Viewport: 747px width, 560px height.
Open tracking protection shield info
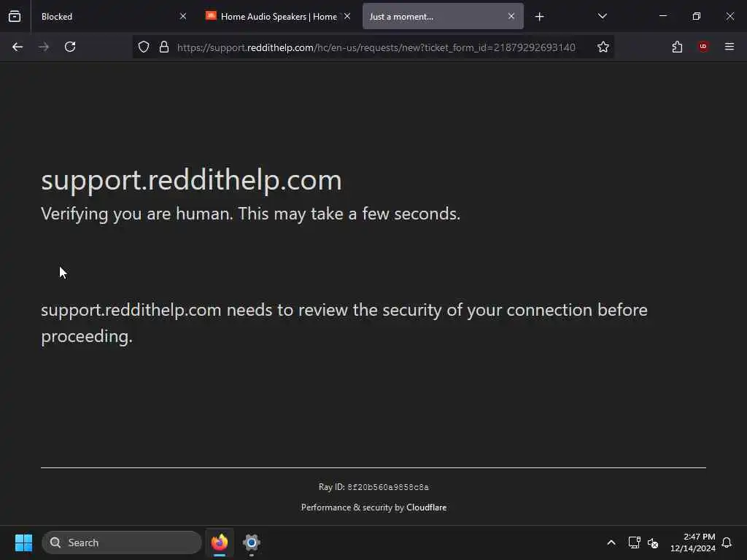coord(144,47)
